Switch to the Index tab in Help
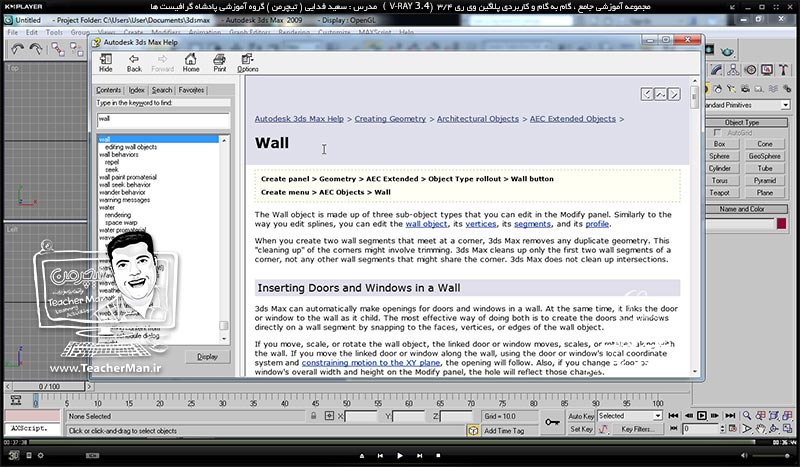 pos(136,90)
